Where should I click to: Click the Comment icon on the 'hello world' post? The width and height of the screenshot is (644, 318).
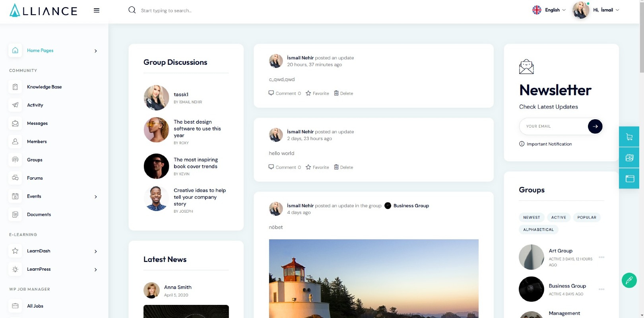click(271, 167)
